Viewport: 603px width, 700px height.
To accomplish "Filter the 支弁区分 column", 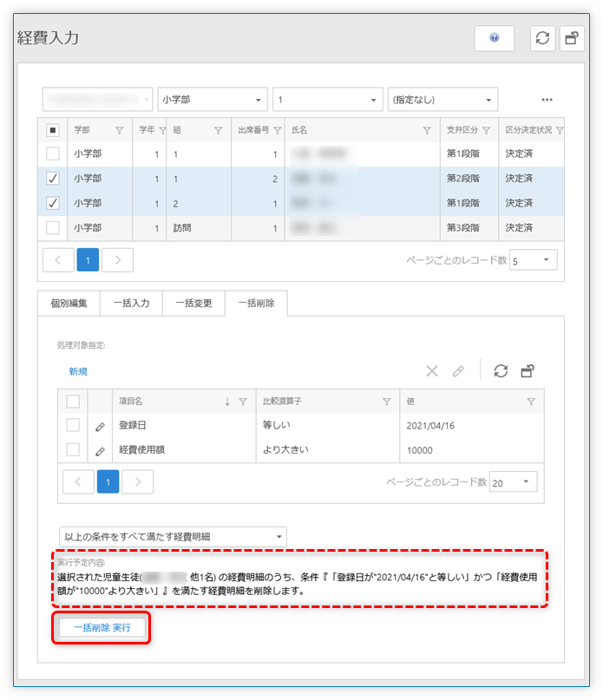I will (x=487, y=130).
